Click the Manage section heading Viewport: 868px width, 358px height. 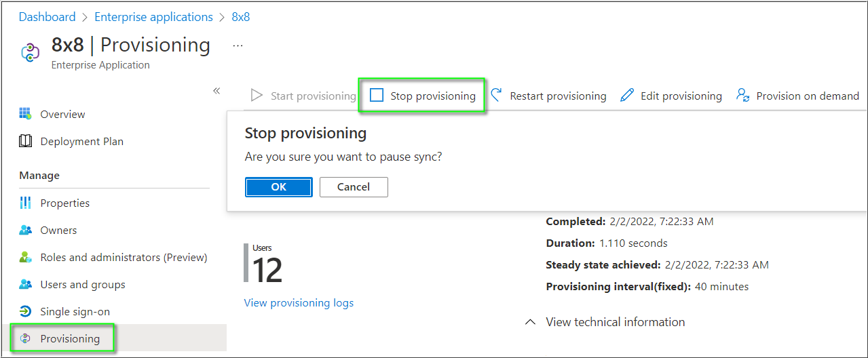point(39,176)
